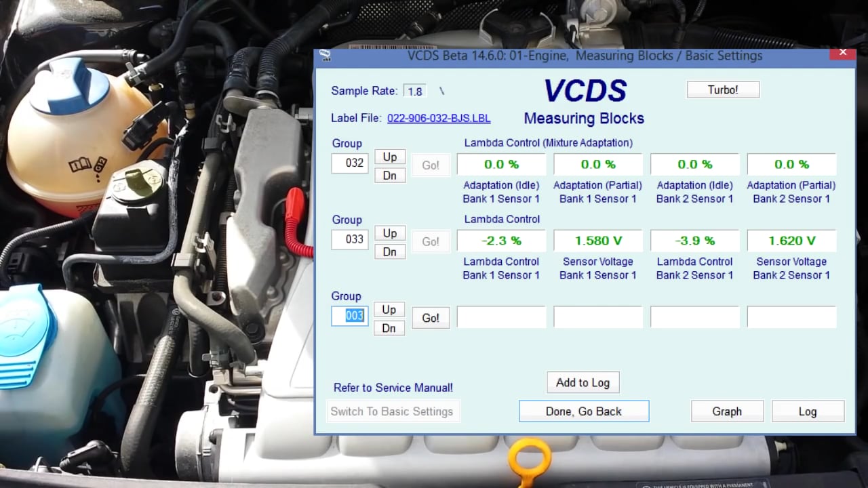The width and height of the screenshot is (868, 488).
Task: Click the Refer to Service Manual! text
Action: click(x=393, y=388)
